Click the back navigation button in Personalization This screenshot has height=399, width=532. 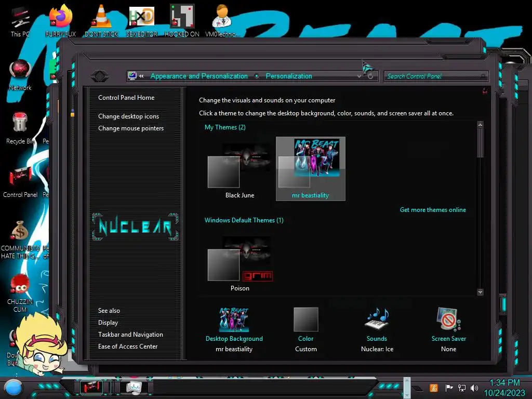click(x=99, y=76)
